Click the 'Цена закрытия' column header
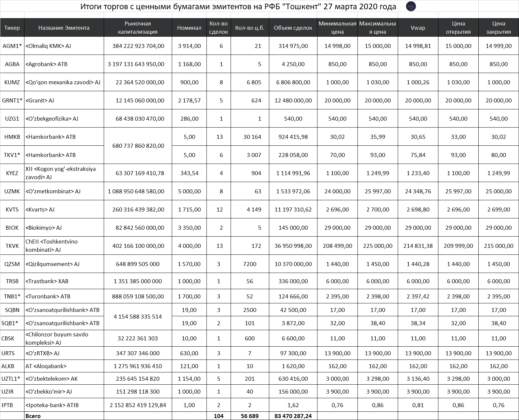 tap(499, 28)
